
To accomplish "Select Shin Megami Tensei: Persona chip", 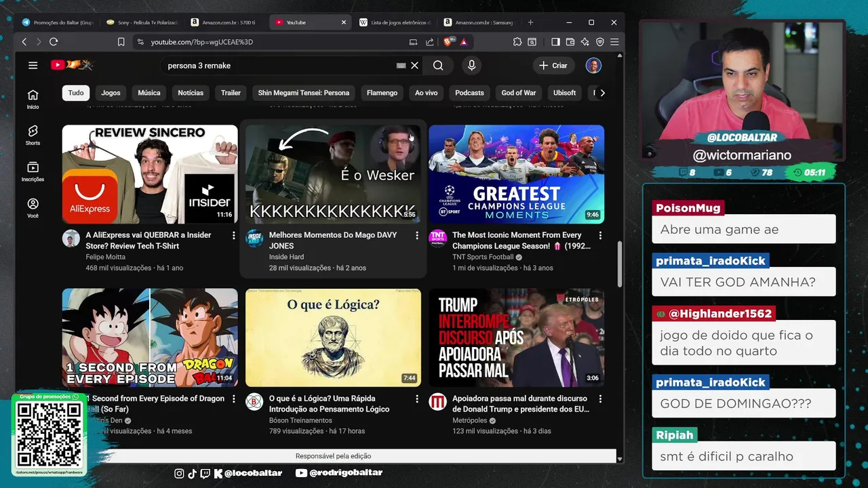I will pyautogui.click(x=304, y=93).
